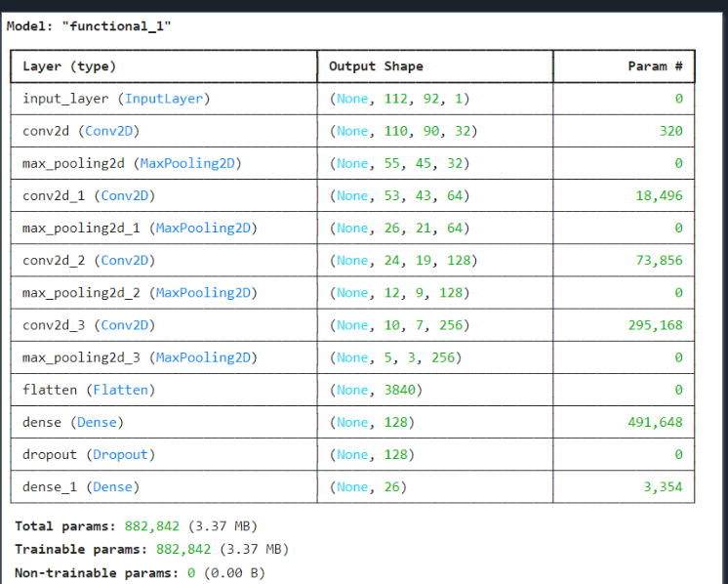Click the Non-trainable params: 0 line
The width and height of the screenshot is (728, 584).
tap(140, 573)
